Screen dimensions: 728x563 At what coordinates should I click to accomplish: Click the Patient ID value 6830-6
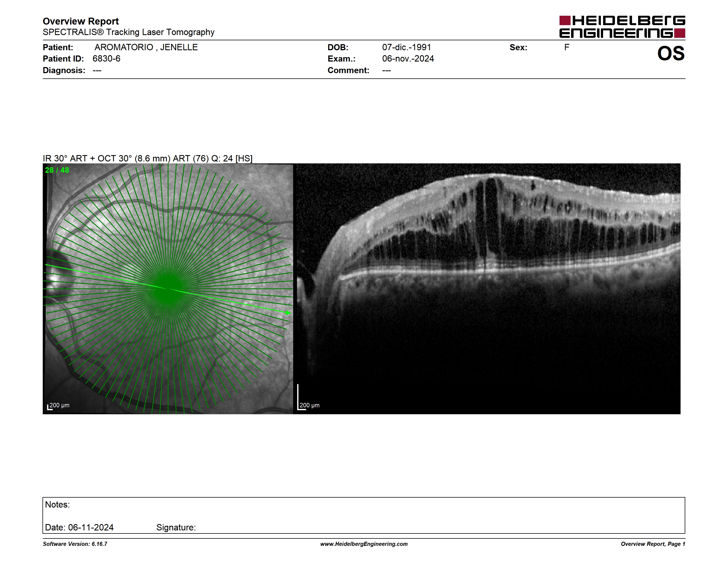[x=106, y=59]
